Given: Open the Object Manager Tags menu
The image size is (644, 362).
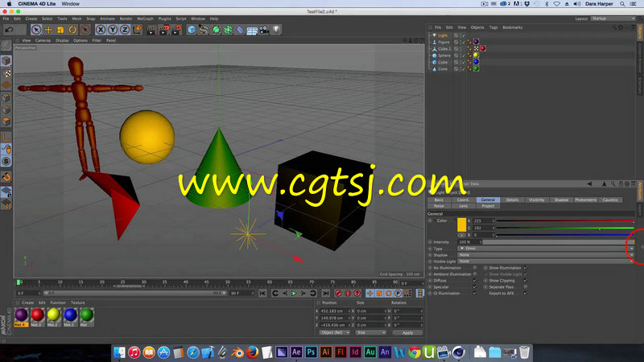Looking at the screenshot, I should tap(493, 27).
